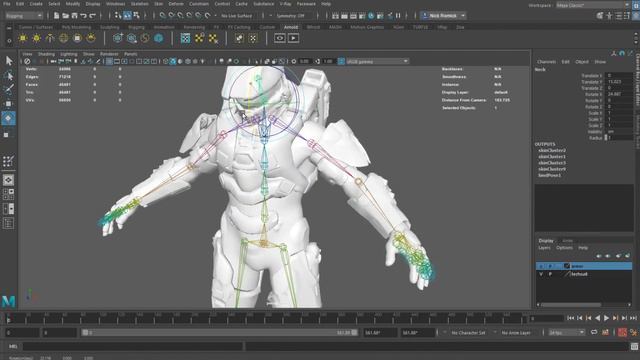Viewport: 640px width, 360px height.
Task: Open the No Live Surface field dropdown
Action: coord(237,16)
